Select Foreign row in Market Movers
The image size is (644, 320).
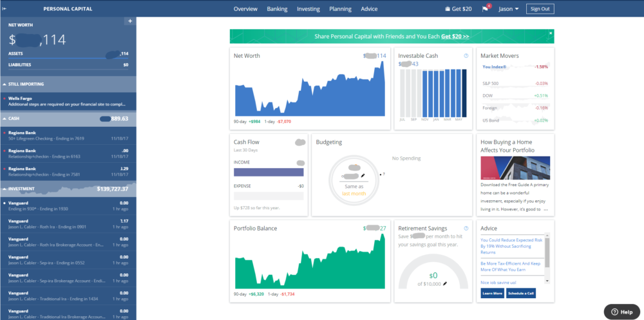(x=515, y=108)
